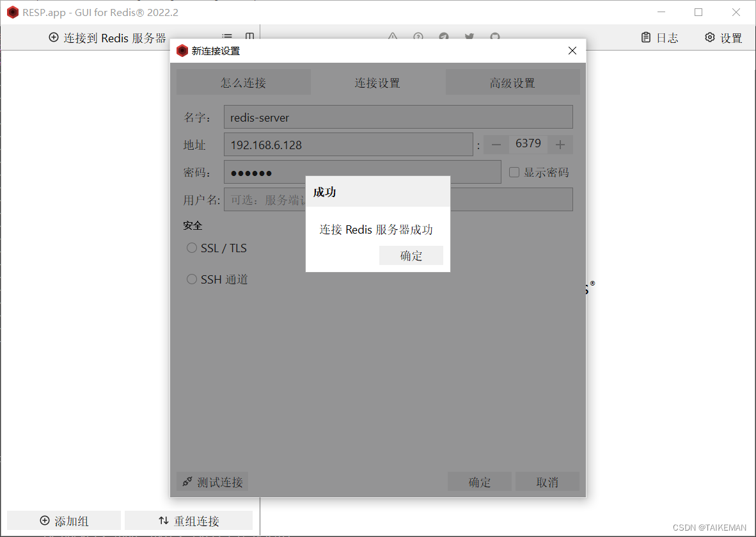The width and height of the screenshot is (756, 537).
Task: Select the SSL / TLS radio option
Action: [x=192, y=248]
